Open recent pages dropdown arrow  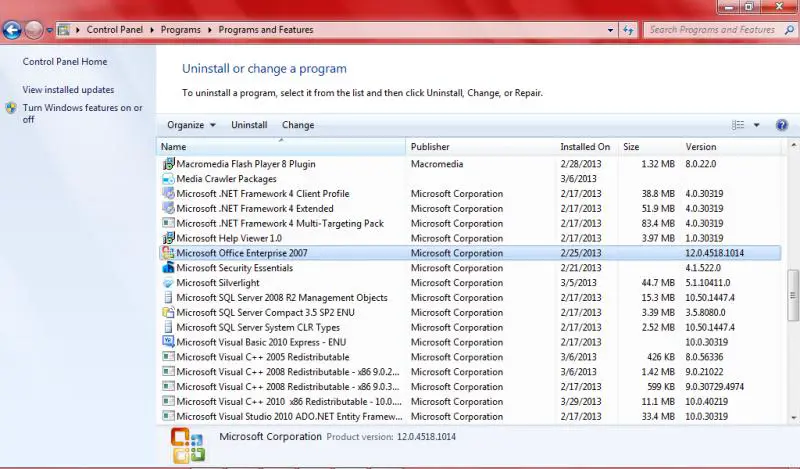(x=49, y=30)
